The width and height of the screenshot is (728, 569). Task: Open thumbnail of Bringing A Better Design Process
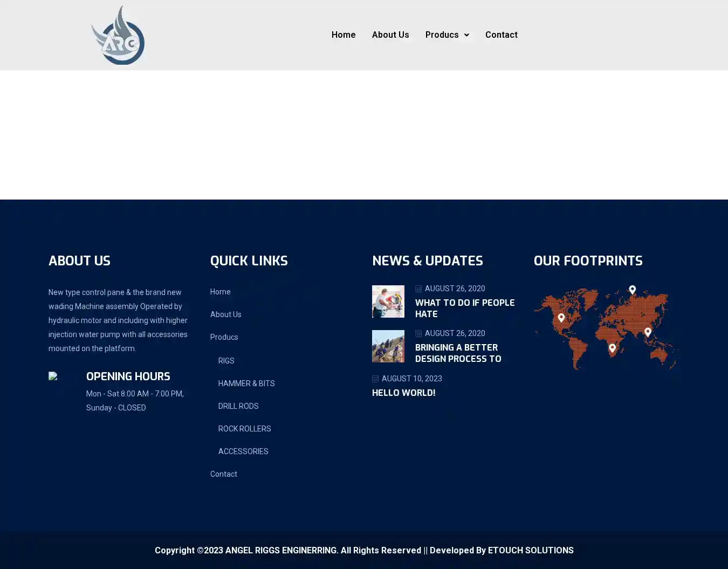point(388,346)
